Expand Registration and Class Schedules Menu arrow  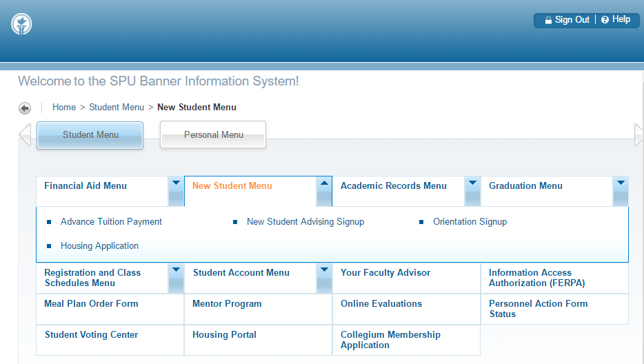point(176,278)
